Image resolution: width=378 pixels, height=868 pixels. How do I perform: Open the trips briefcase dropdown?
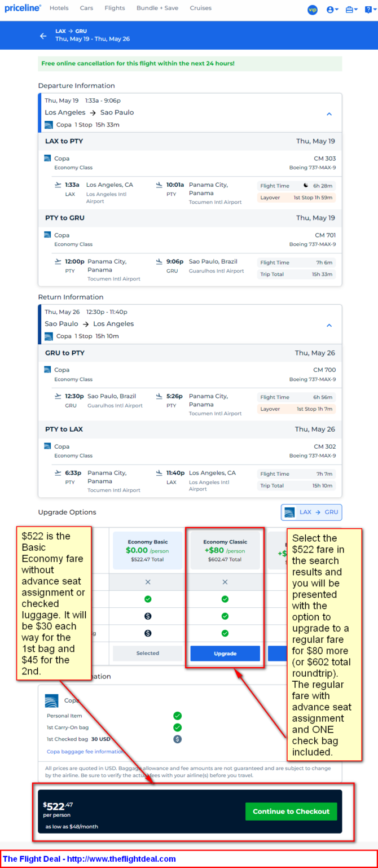click(x=351, y=10)
